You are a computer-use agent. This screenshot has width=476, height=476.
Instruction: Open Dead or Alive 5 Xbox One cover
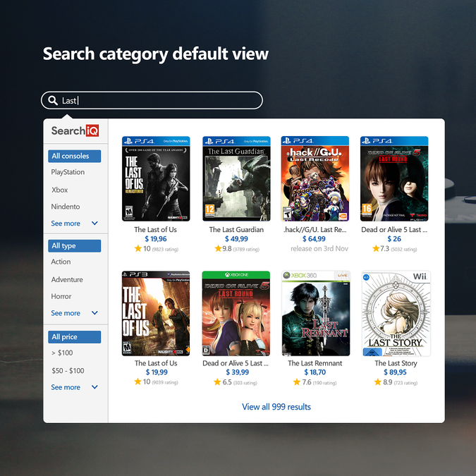(x=236, y=313)
